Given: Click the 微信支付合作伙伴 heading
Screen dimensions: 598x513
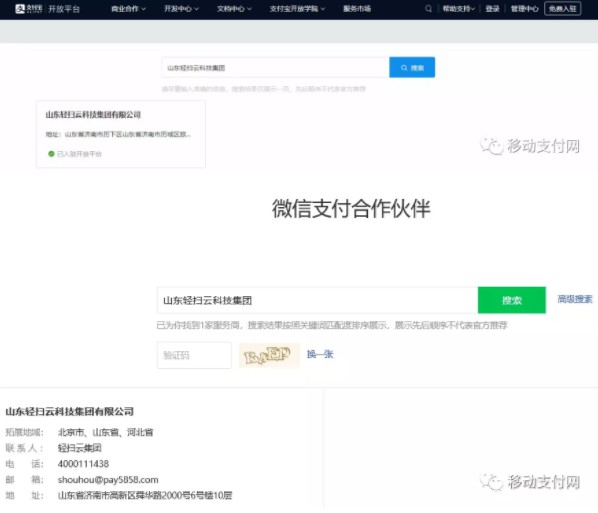Looking at the screenshot, I should coord(351,209).
